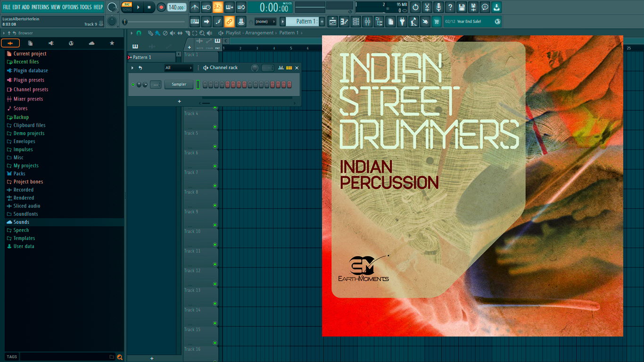The image size is (644, 362).
Task: Open Sampler mixer track selector
Action: [x=156, y=84]
